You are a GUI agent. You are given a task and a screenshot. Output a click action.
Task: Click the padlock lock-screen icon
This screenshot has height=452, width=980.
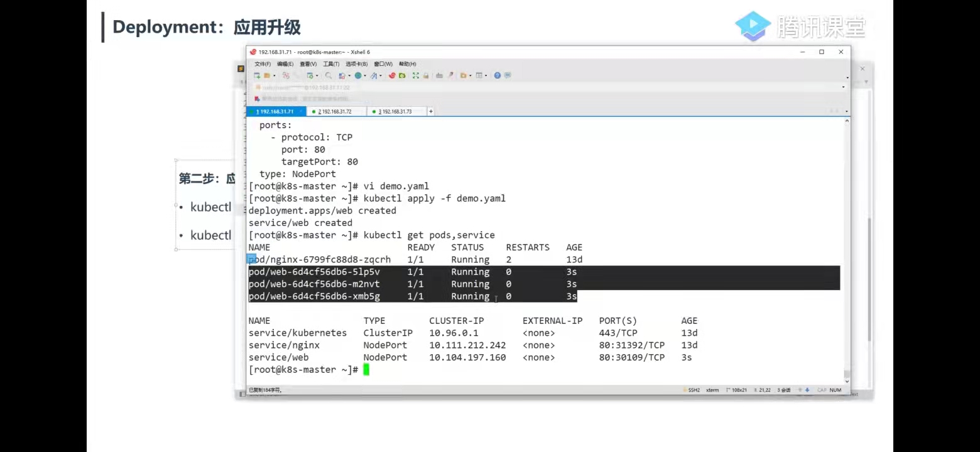coord(426,75)
